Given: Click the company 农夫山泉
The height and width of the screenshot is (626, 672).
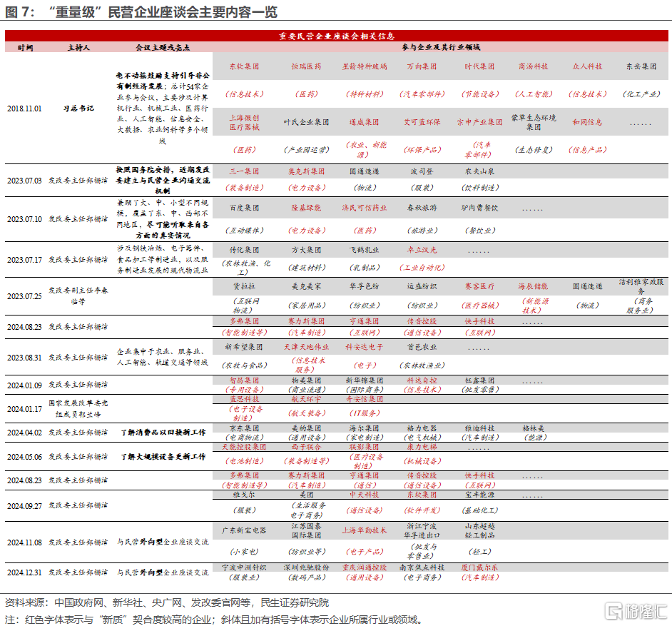Looking at the screenshot, I should pyautogui.click(x=479, y=171).
